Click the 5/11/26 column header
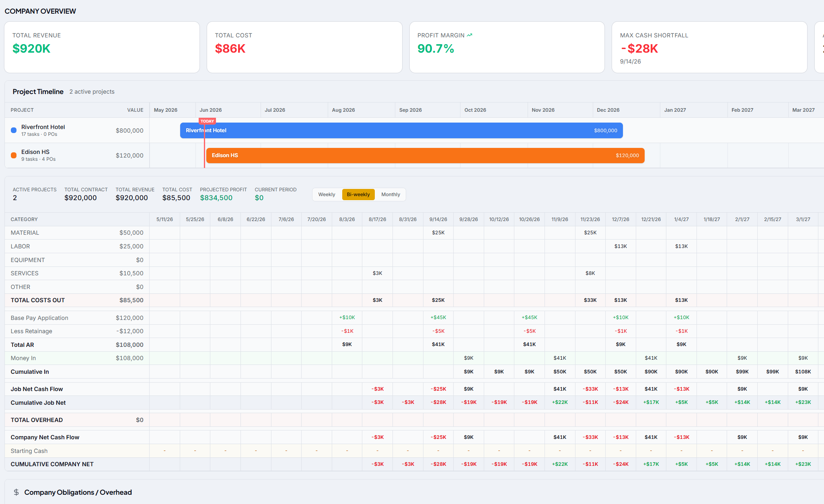 coord(164,219)
